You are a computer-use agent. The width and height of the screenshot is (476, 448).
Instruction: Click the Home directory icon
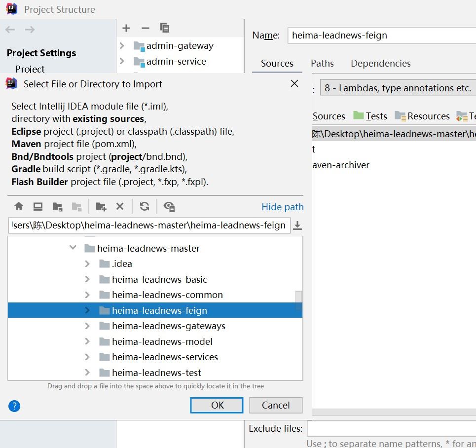[19, 207]
